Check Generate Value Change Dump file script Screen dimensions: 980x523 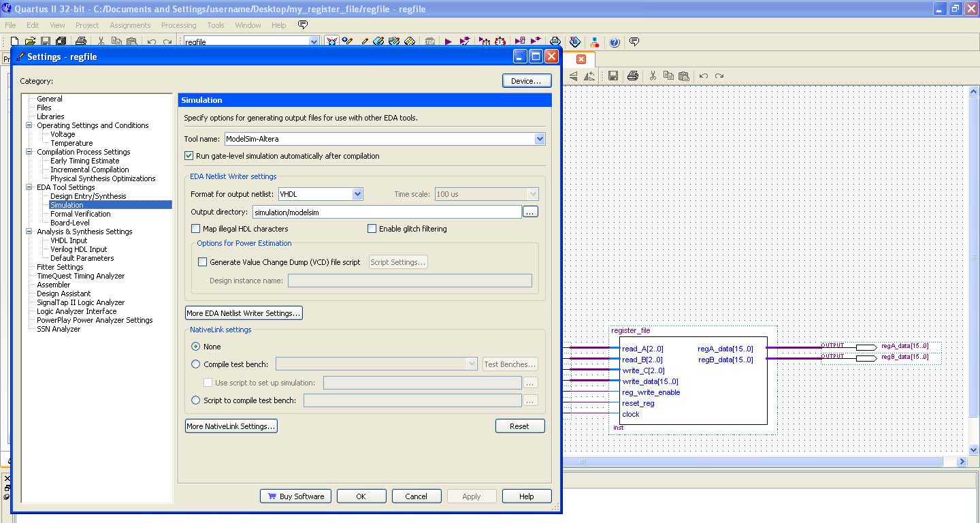pos(202,262)
